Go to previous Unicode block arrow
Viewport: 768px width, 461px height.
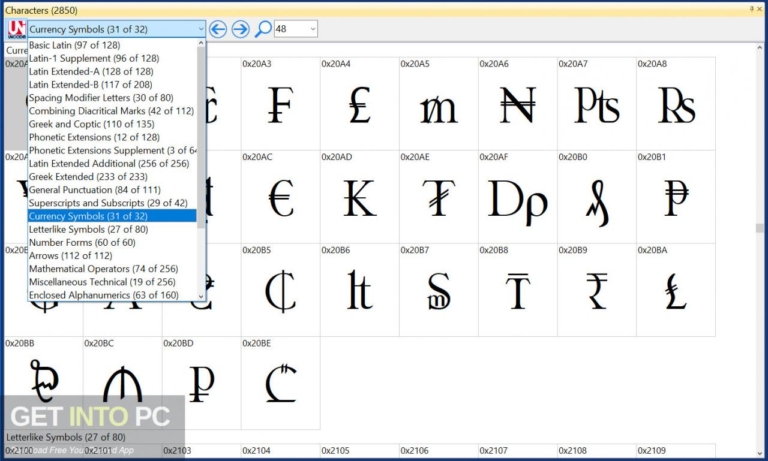pos(218,29)
